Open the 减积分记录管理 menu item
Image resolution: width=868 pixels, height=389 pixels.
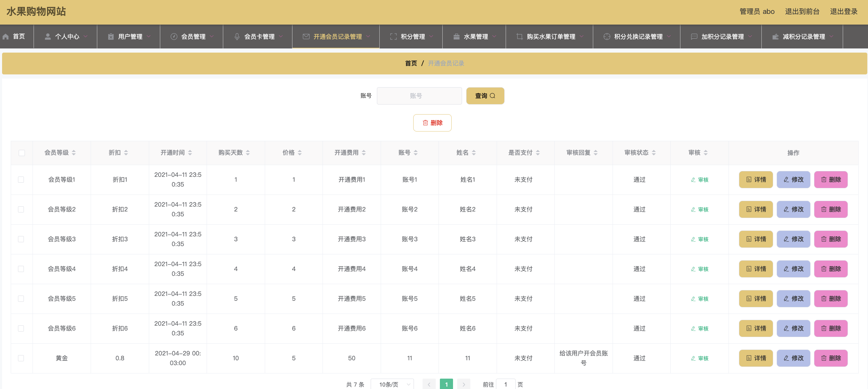tap(802, 36)
